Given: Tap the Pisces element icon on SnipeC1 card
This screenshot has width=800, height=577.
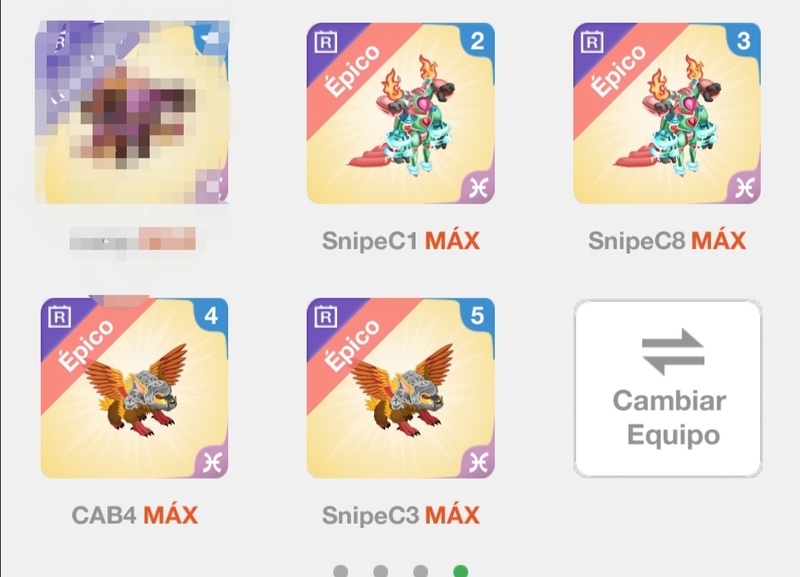Looking at the screenshot, I should click(x=479, y=188).
